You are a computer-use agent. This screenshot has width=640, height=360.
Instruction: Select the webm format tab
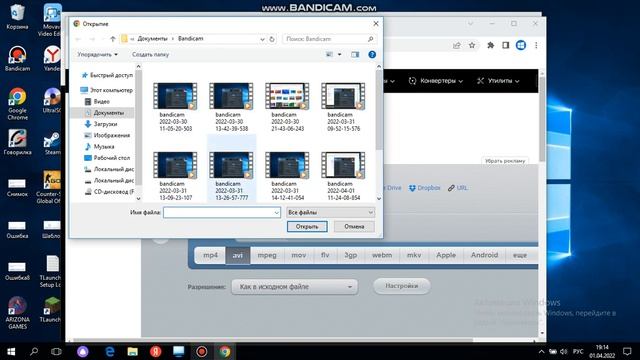pyautogui.click(x=382, y=255)
